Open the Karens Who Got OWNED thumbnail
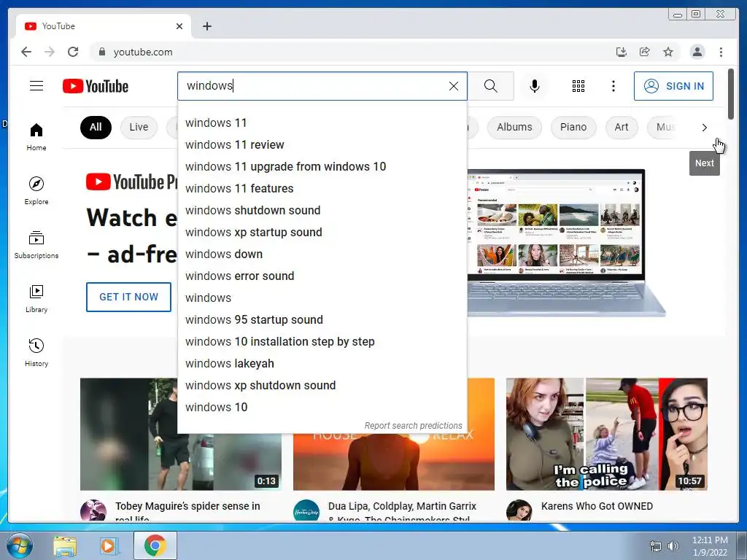Viewport: 747px width, 560px height. pos(606,435)
